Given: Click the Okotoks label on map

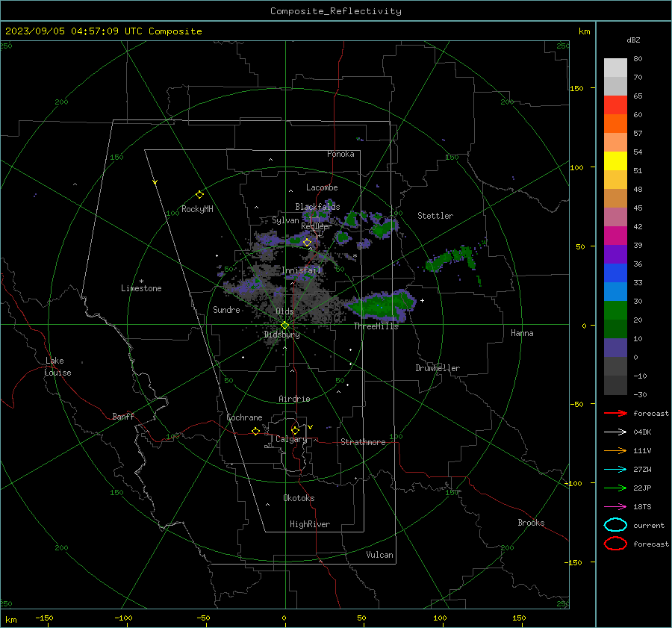Looking at the screenshot, I should click(x=299, y=498).
